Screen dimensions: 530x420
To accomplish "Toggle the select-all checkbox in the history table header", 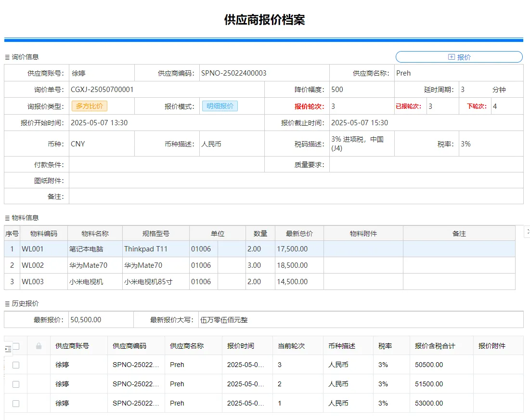I will (x=16, y=346).
